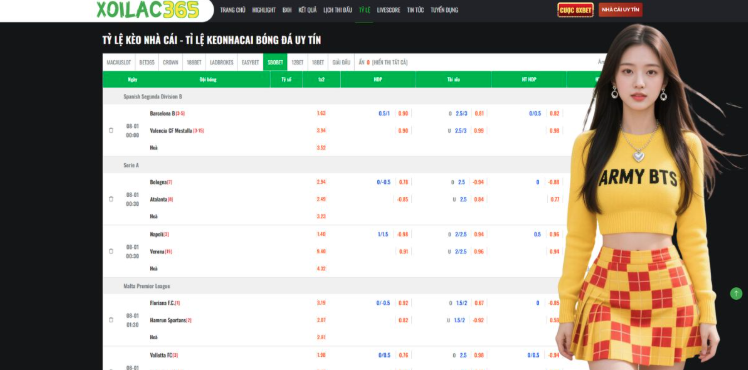Open the Giải Đấu league filter
This screenshot has width=748, height=370.
[x=341, y=62]
